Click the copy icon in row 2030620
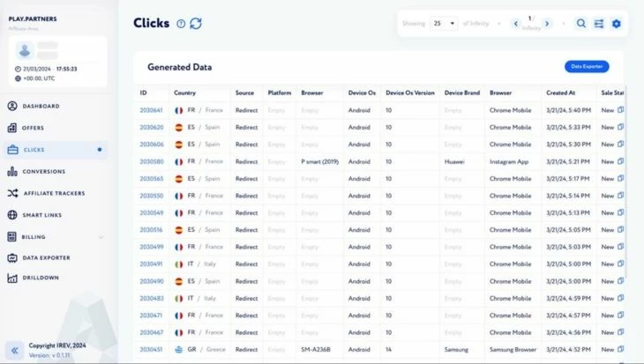 [620, 127]
